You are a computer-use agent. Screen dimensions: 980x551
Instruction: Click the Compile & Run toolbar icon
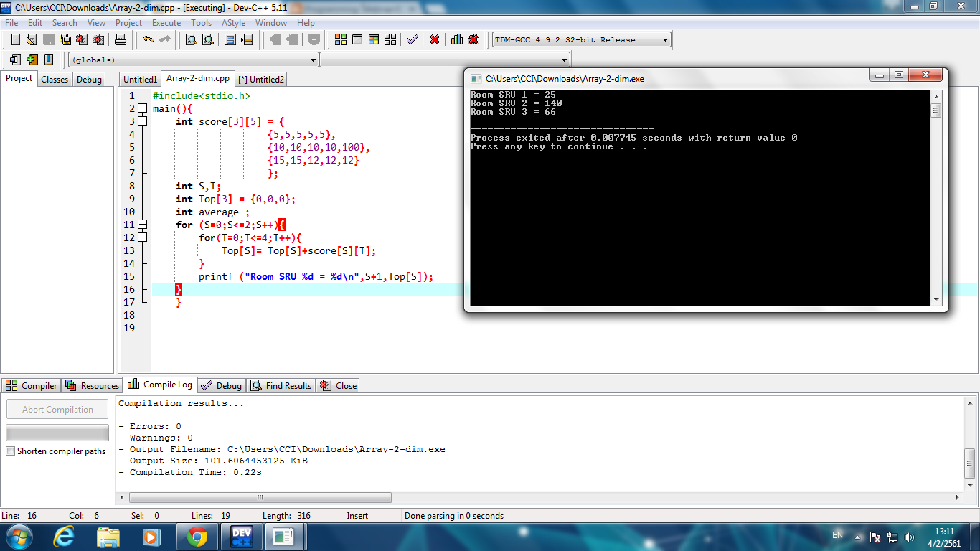pos(373,39)
